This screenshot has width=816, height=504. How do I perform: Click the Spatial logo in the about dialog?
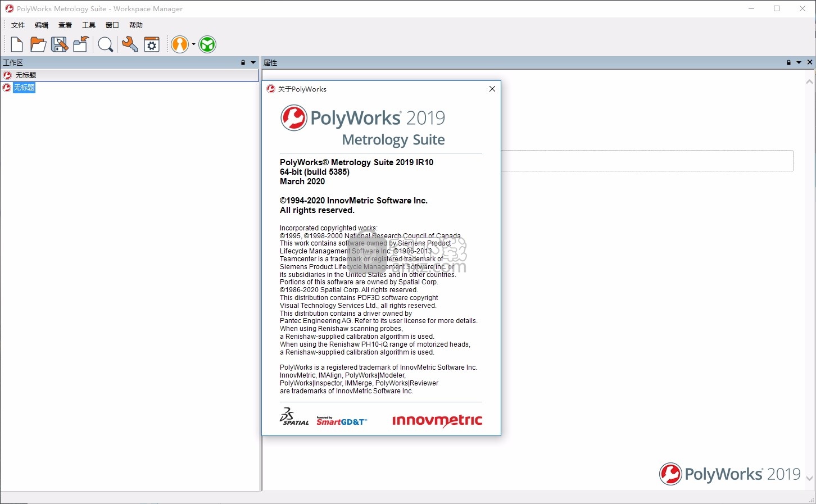pyautogui.click(x=294, y=416)
